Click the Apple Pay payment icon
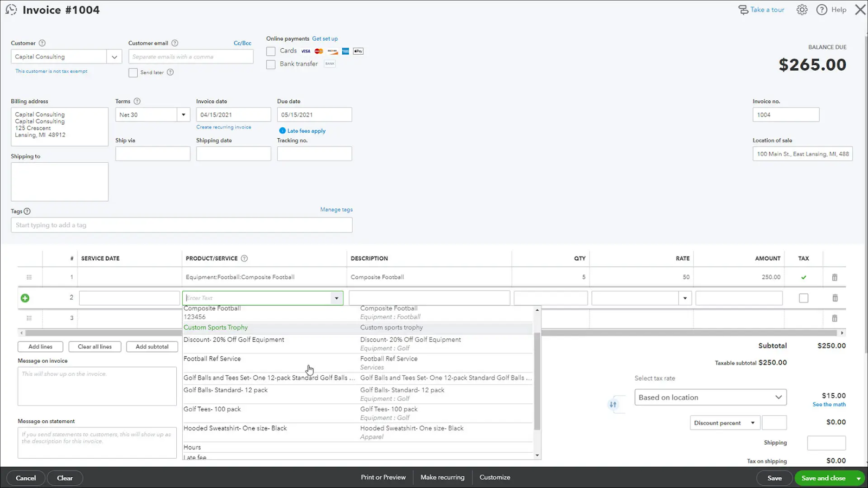Screen dimensions: 868x488 tap(358, 50)
